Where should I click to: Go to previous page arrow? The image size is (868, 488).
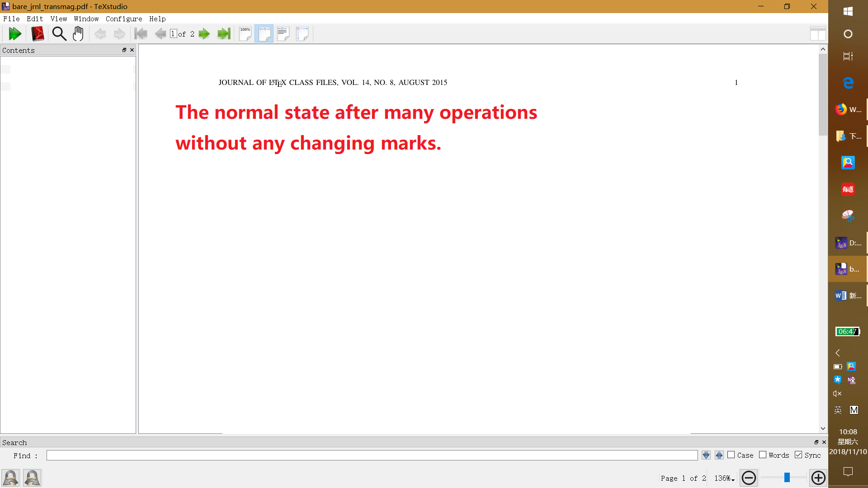click(160, 34)
